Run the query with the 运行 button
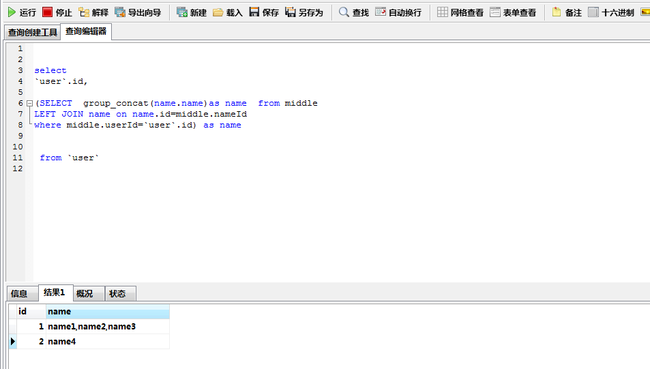 pos(22,12)
